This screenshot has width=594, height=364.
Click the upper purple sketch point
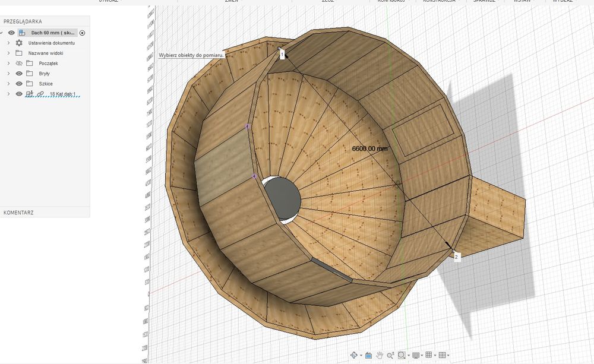pyautogui.click(x=247, y=126)
